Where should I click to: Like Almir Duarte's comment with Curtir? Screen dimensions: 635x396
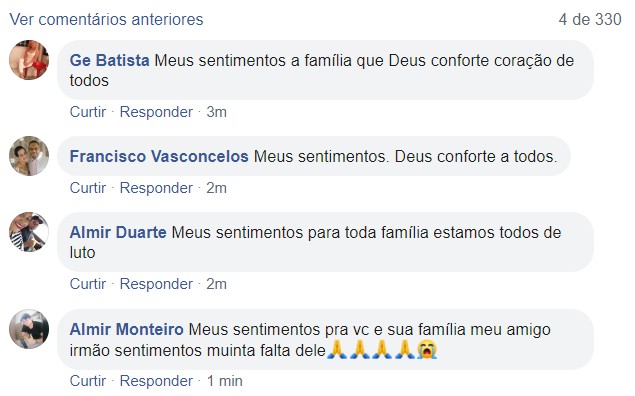87,284
